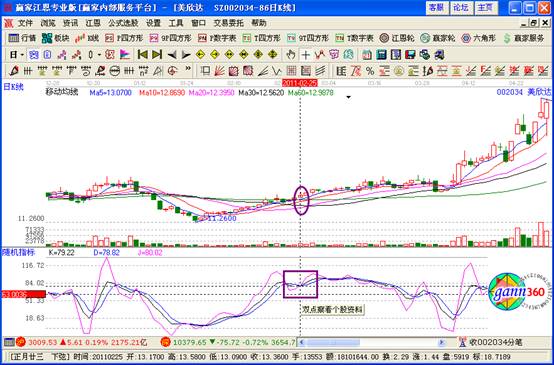Open the 江恩 menu

[x=93, y=23]
